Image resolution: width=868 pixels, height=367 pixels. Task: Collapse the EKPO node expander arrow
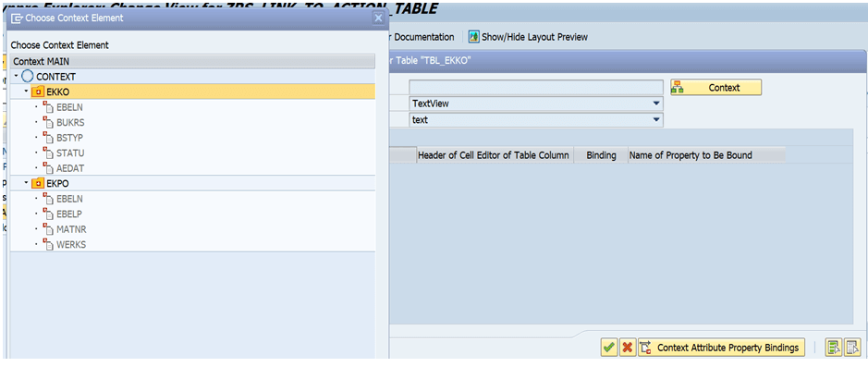tap(26, 183)
